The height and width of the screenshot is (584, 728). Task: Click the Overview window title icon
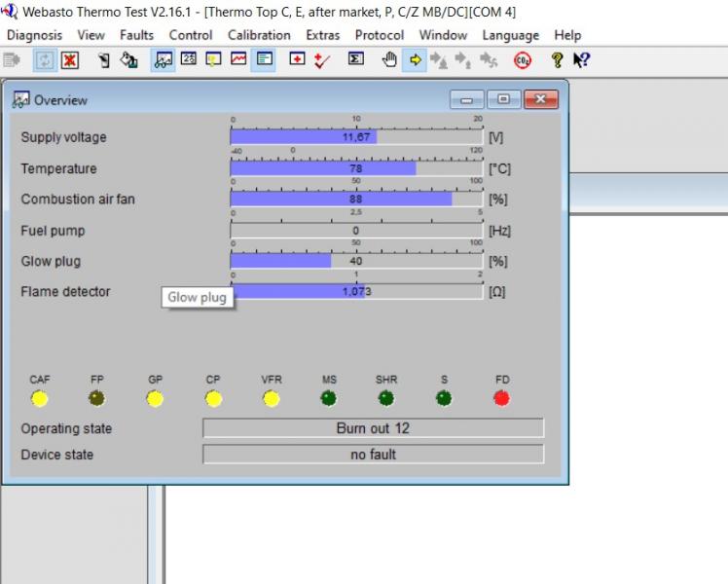20,100
